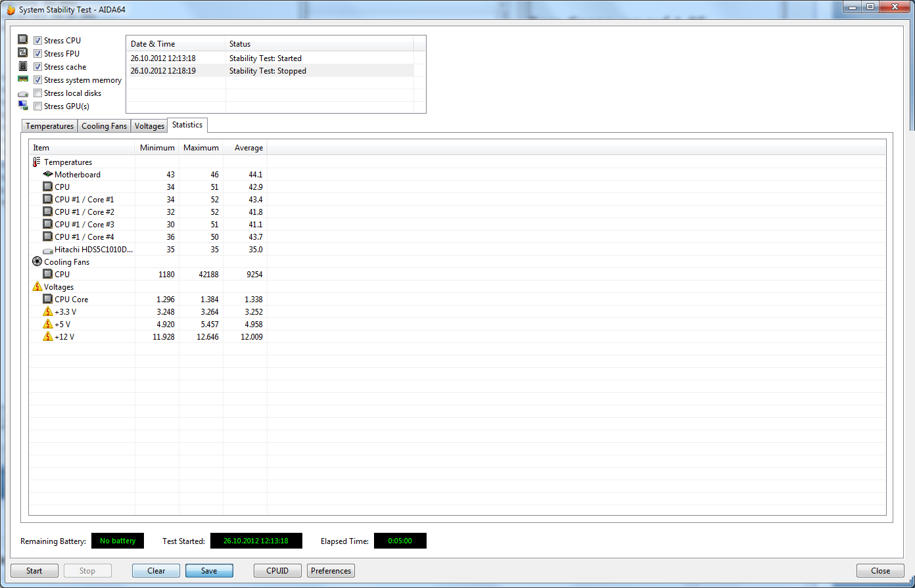Click the chip icon for CPU Core voltage
Image resolution: width=915 pixels, height=588 pixels.
point(47,299)
